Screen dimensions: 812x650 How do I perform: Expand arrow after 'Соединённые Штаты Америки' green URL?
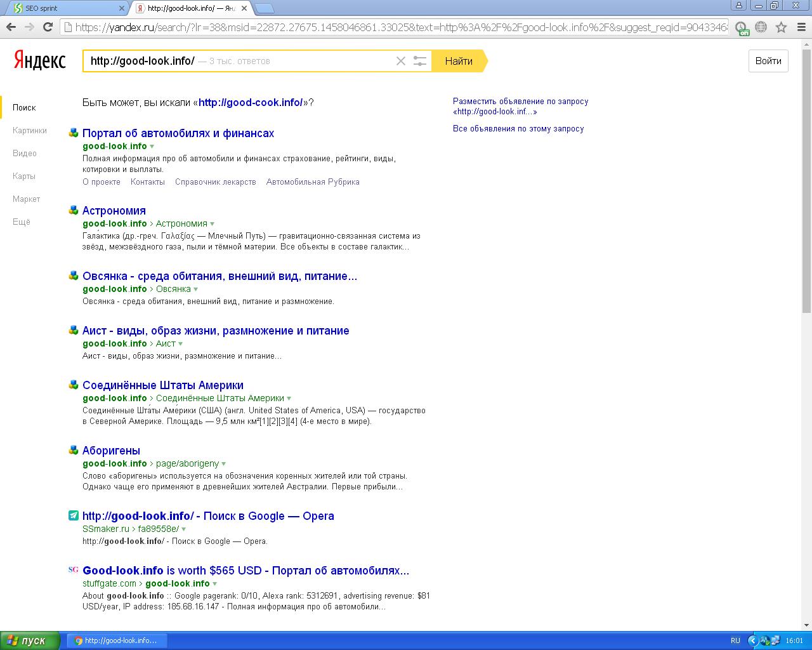click(289, 399)
